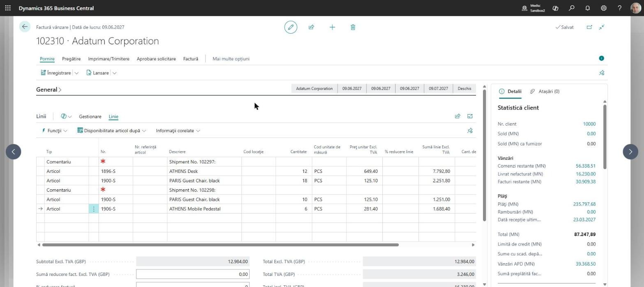The image size is (644, 287).
Task: Open the Imprimare/Trimitere menu
Action: coord(108,59)
